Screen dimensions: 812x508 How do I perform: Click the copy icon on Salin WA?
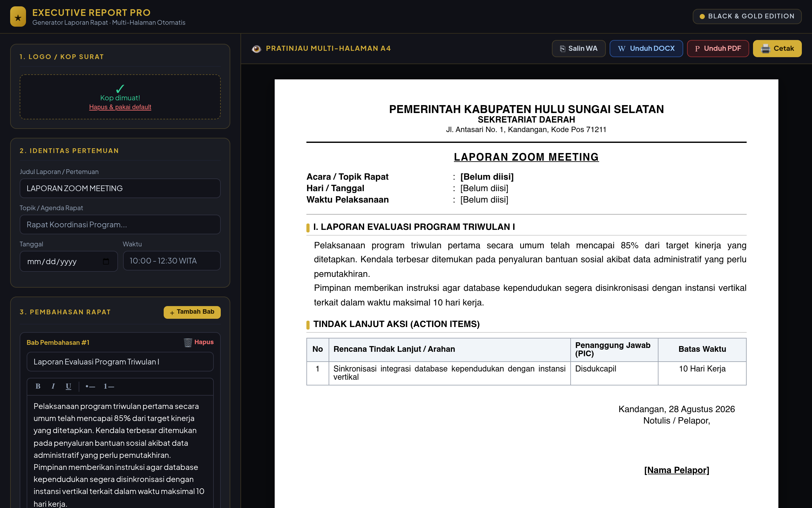pos(563,49)
